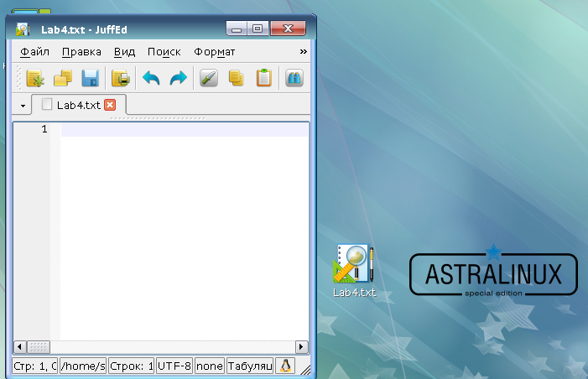Open the Формат menu
Screen dimensions: 588x379
[x=214, y=52]
